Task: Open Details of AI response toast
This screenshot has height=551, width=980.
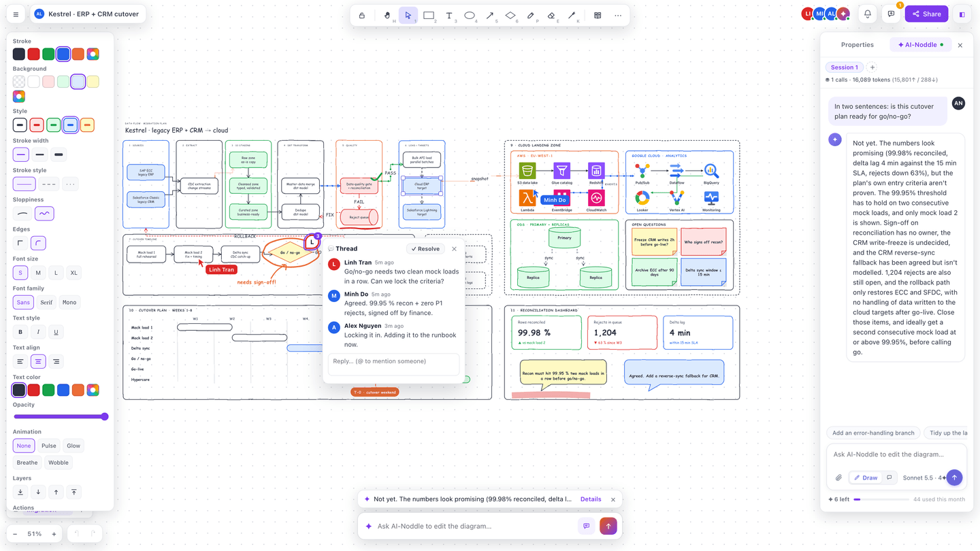Action: click(591, 499)
